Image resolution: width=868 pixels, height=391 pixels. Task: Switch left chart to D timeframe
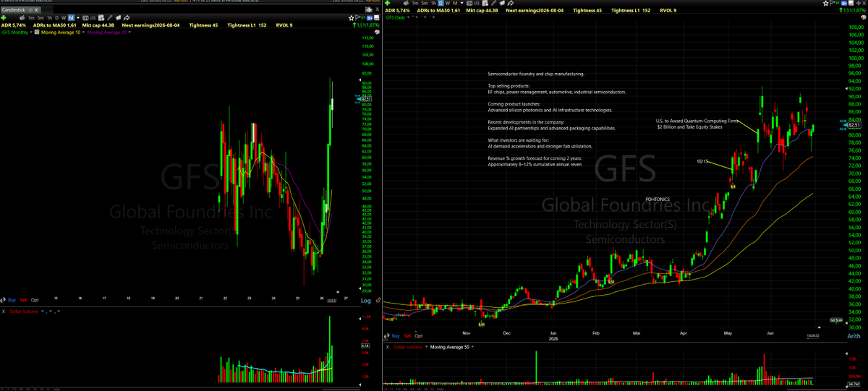click(56, 17)
